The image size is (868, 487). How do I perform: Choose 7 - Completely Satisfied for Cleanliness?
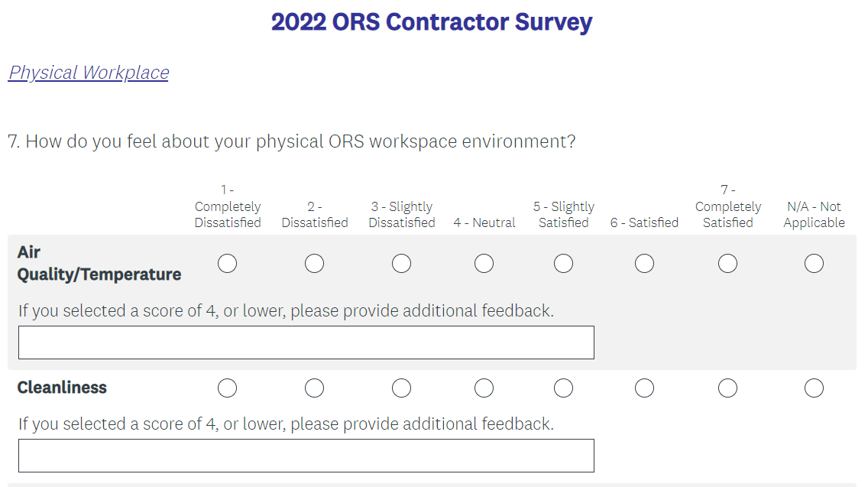727,388
